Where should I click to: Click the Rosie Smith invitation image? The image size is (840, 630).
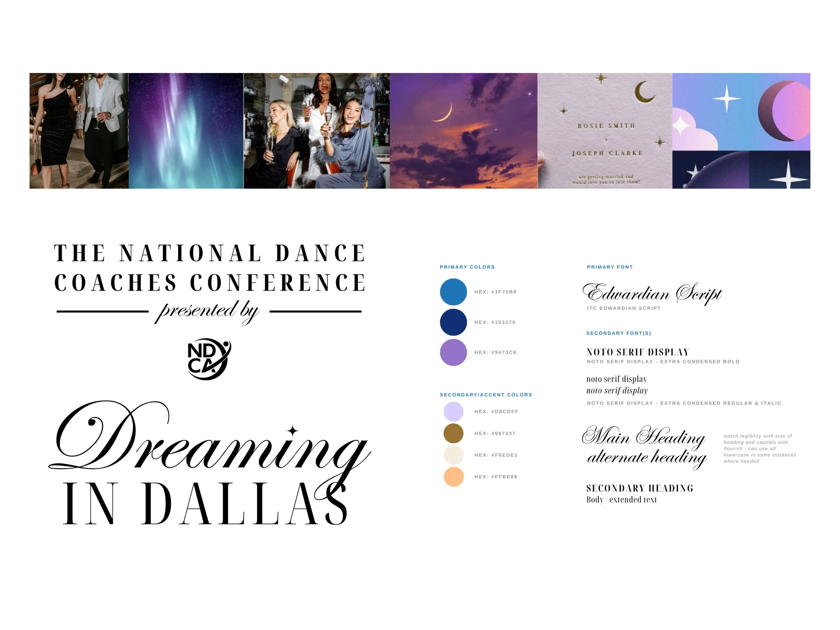pos(605,131)
